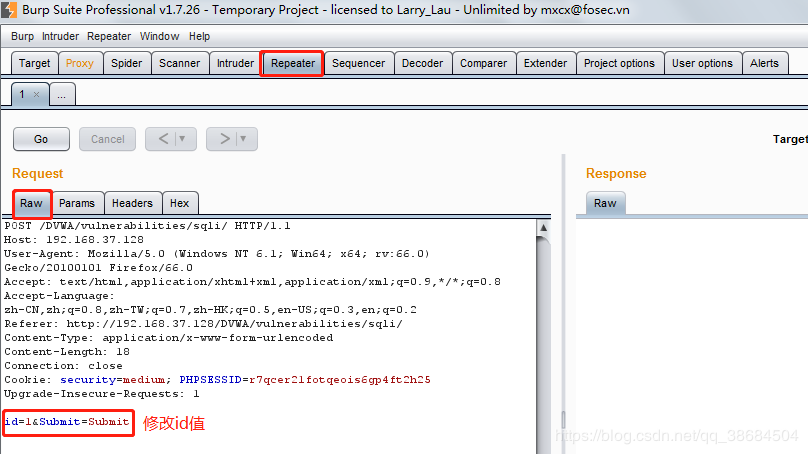
Task: Switch to the Params request view
Action: 77,203
